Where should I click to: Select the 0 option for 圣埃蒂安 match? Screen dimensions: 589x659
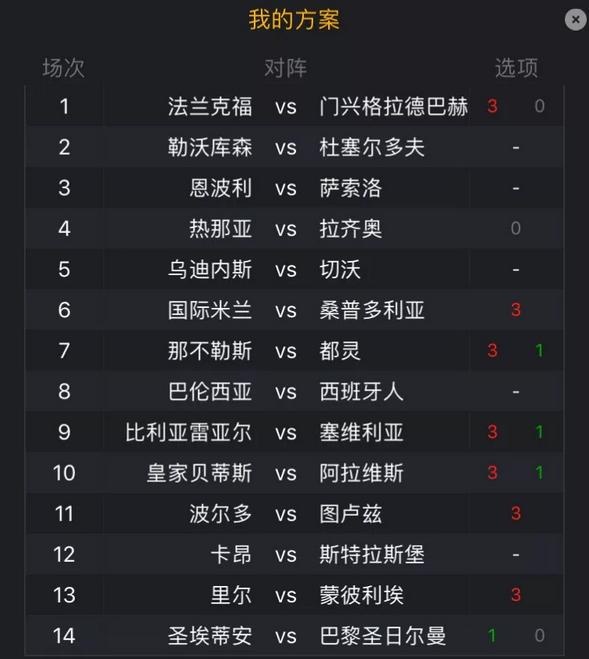[x=539, y=636]
